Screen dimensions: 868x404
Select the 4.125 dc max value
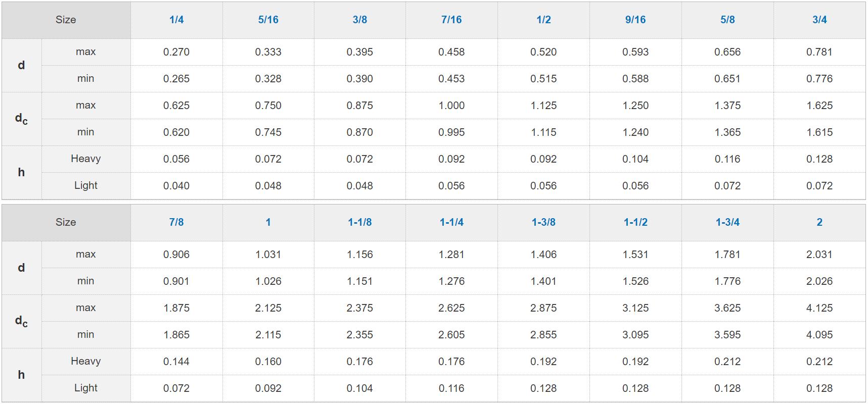click(x=819, y=308)
